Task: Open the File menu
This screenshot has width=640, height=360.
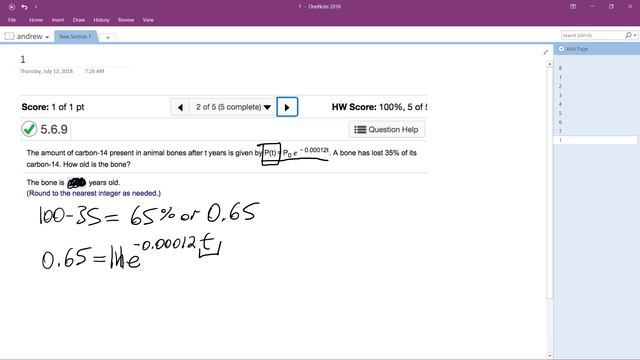Action: pyautogui.click(x=12, y=20)
